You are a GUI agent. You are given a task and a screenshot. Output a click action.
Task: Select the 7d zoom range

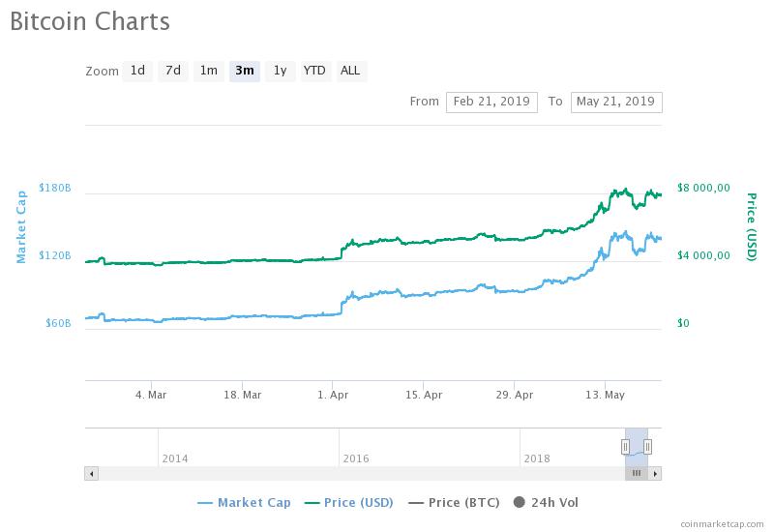point(173,71)
